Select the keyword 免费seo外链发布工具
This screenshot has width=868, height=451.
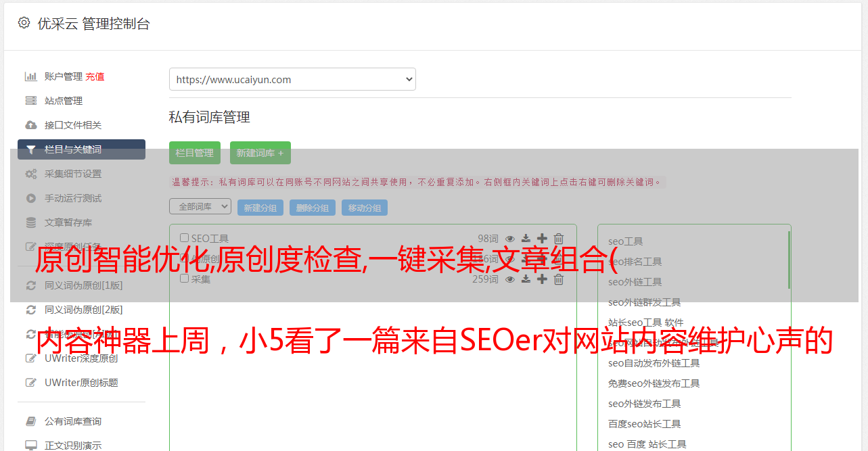click(x=654, y=383)
